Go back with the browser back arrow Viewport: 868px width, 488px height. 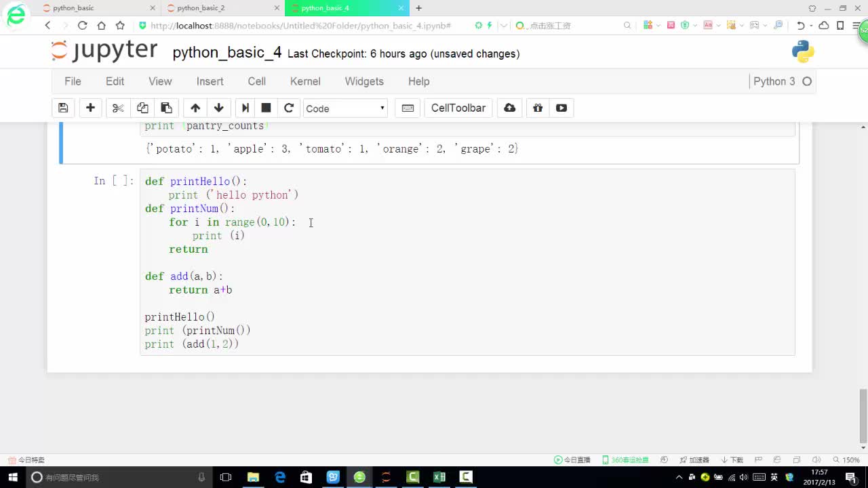coord(47,25)
